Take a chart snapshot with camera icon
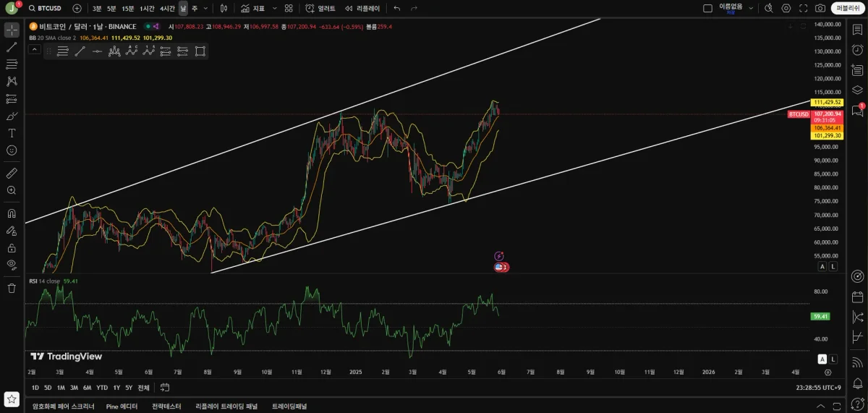The image size is (868, 413). [820, 8]
